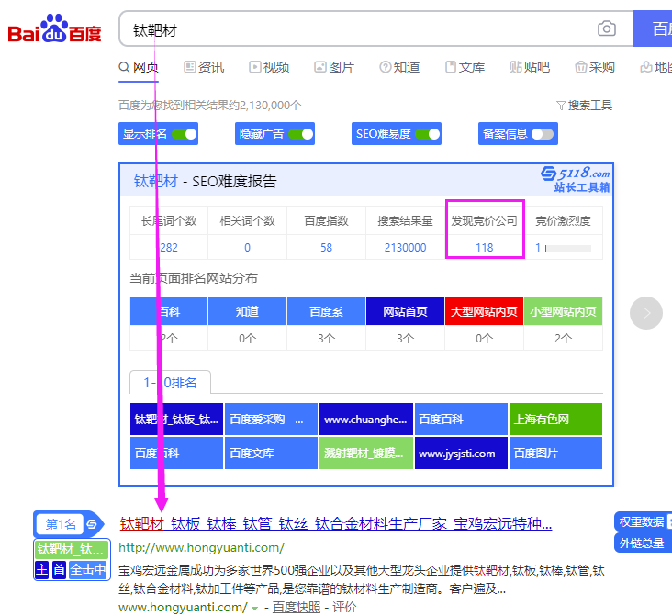Click the Baidu logo
Screen dimensions: 672x616
pos(55,29)
